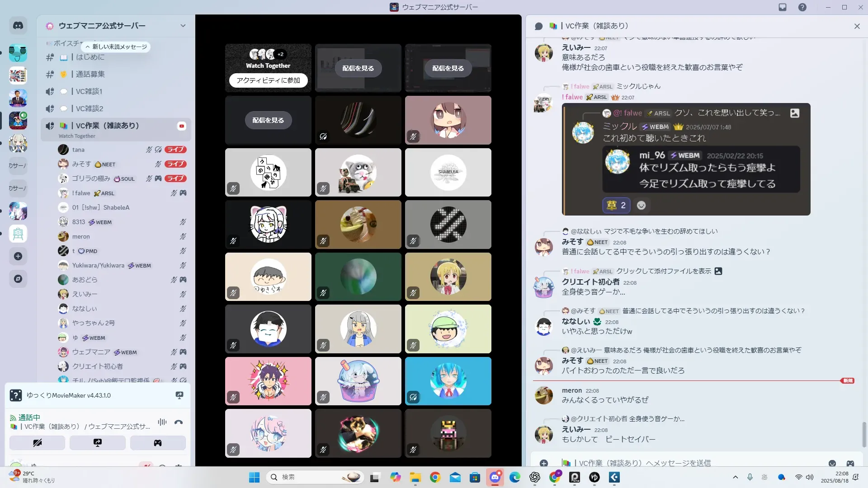Open Discord direct messages home
This screenshot has width=868, height=488.
[18, 26]
